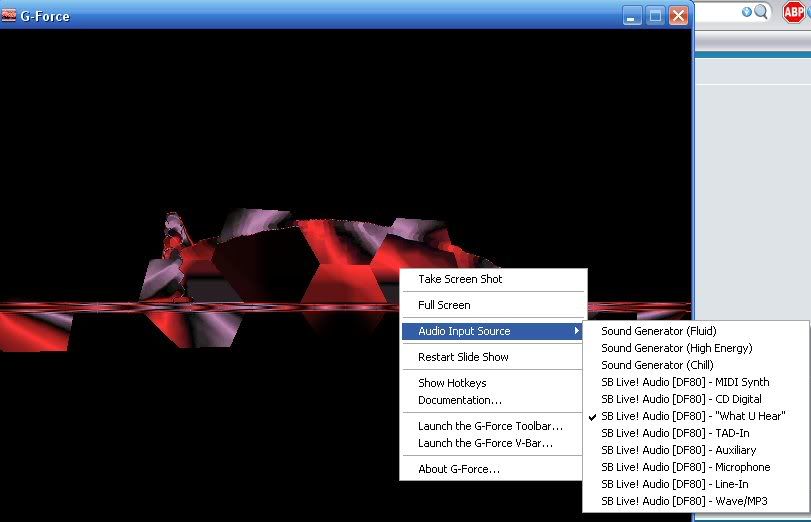Choose Restart Slide Show
The width and height of the screenshot is (811, 522).
[x=492, y=357]
